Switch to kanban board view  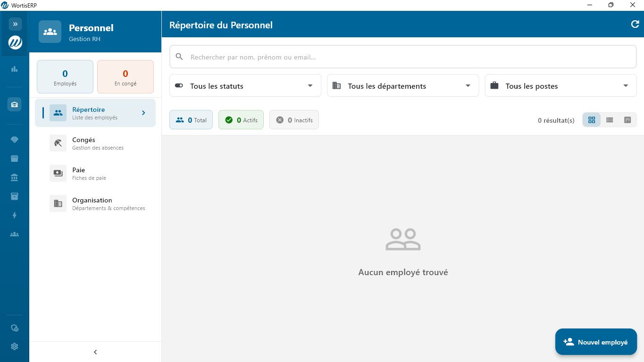pos(627,120)
